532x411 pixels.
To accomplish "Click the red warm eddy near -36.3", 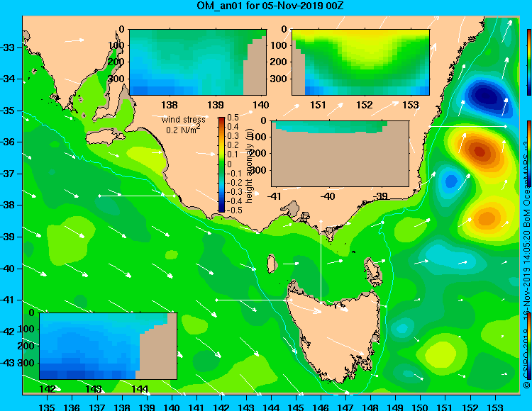I will [480, 151].
